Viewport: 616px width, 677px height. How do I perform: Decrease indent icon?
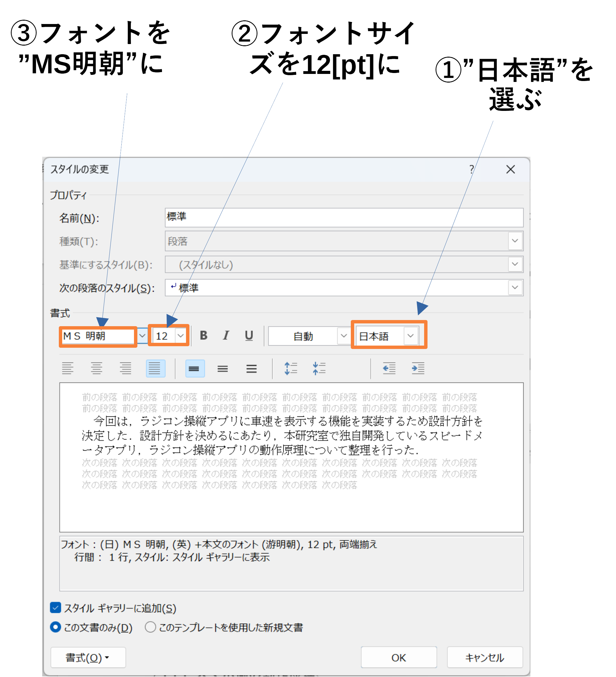tap(390, 368)
